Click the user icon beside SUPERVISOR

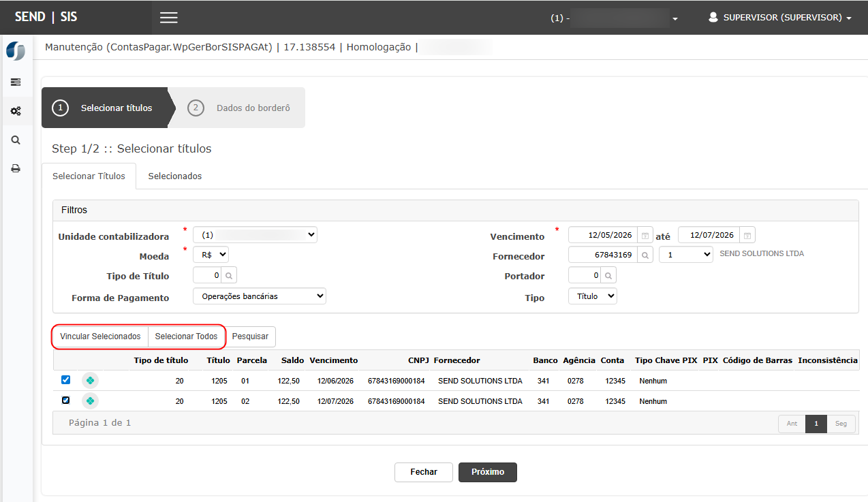[713, 17]
